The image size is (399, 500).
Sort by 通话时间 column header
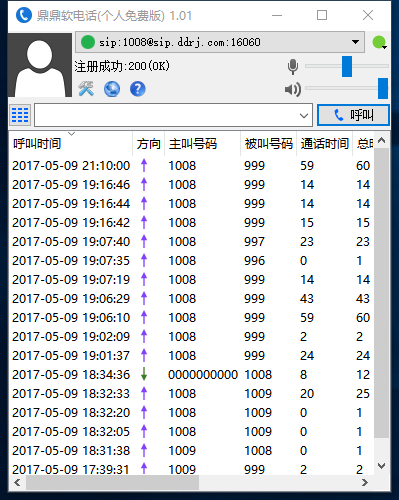[x=324, y=144]
